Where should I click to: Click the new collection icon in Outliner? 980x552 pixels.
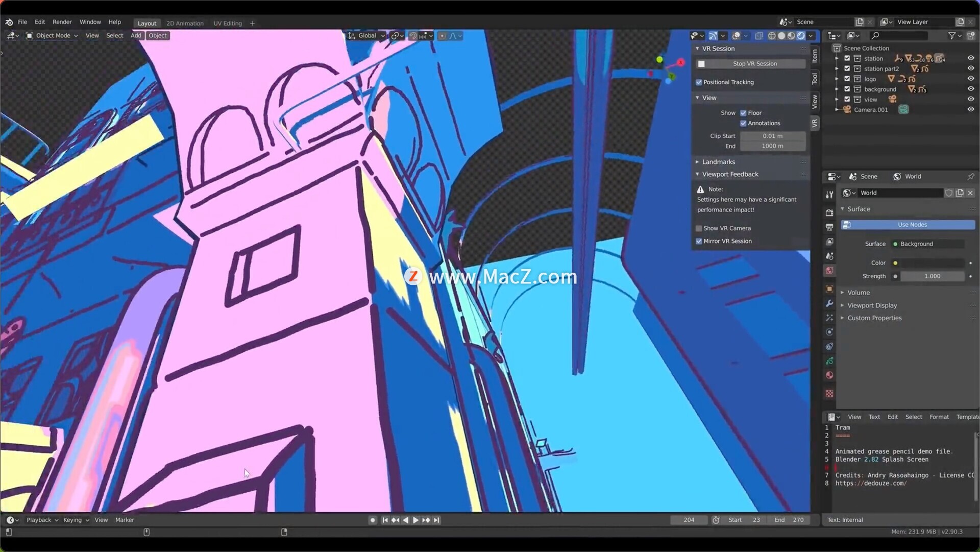click(x=971, y=36)
